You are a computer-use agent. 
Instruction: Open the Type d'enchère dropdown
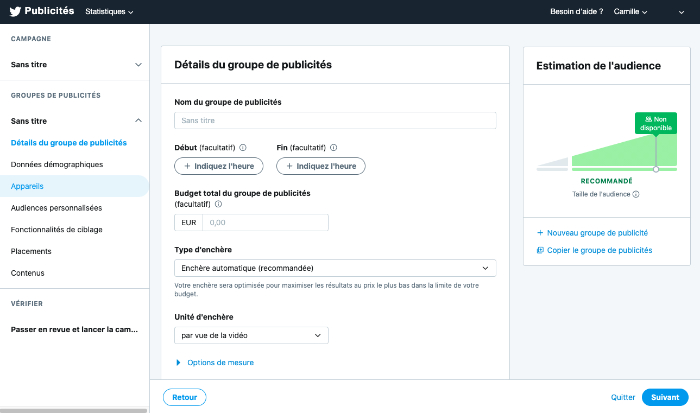coord(335,268)
